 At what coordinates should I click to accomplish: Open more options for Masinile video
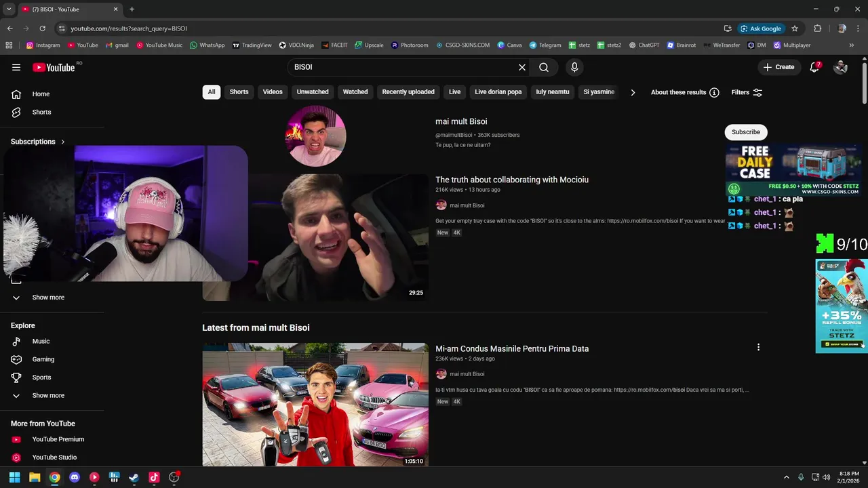point(758,347)
